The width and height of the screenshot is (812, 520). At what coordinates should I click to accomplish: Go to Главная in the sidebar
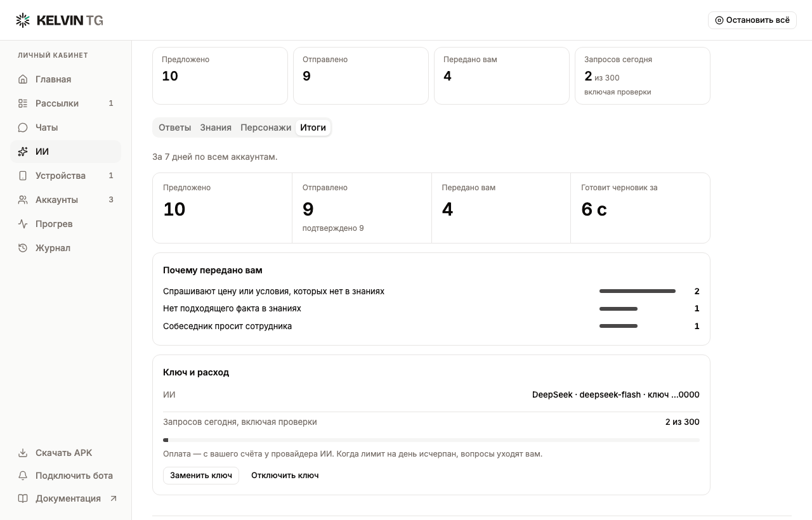[x=65, y=79]
